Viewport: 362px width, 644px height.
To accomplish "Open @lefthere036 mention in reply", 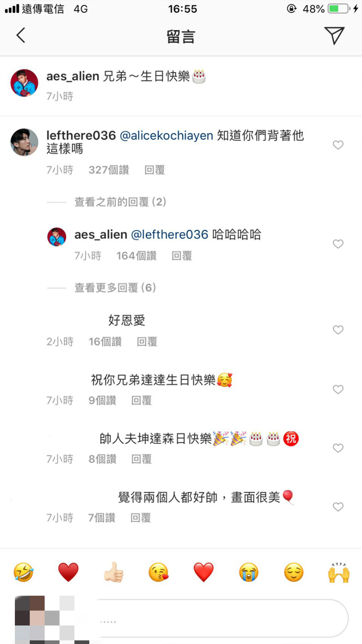I will click(x=170, y=235).
